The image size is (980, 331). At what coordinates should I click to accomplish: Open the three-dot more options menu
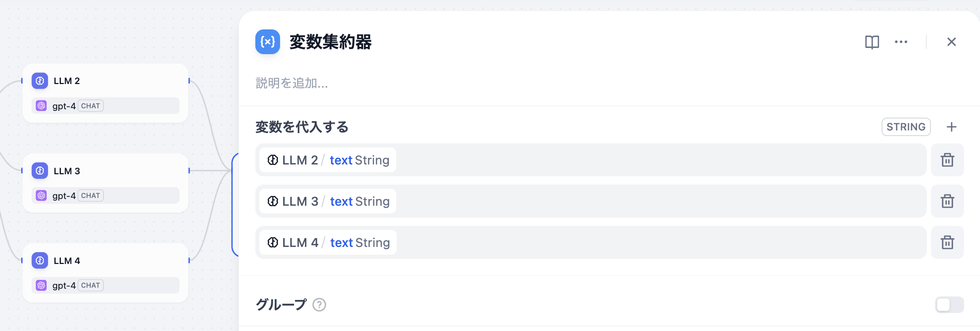point(901,42)
